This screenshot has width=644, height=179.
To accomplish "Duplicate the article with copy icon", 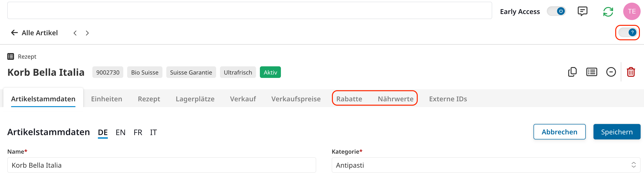I will [572, 72].
